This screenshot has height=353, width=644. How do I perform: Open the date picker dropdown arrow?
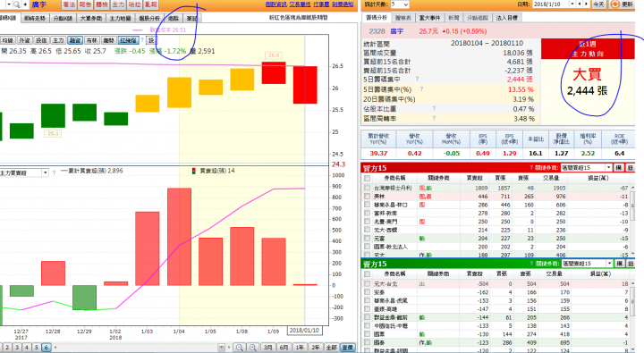(x=572, y=4)
